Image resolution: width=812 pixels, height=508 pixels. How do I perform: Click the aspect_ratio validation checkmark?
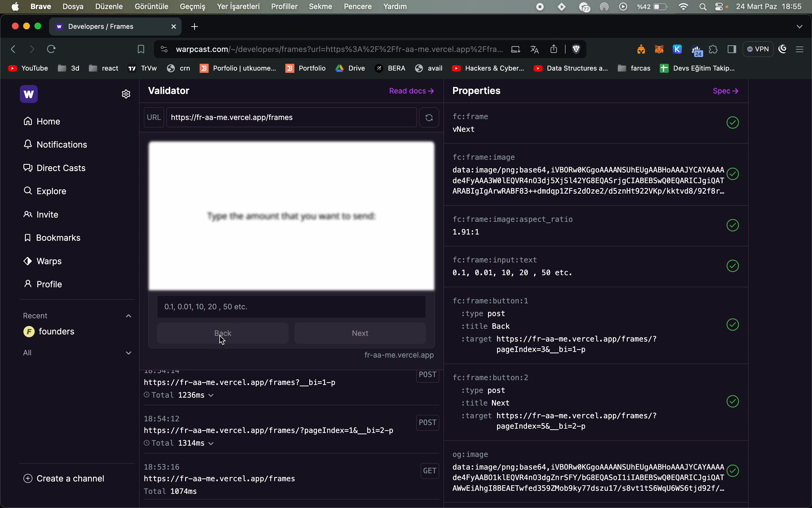(x=733, y=225)
